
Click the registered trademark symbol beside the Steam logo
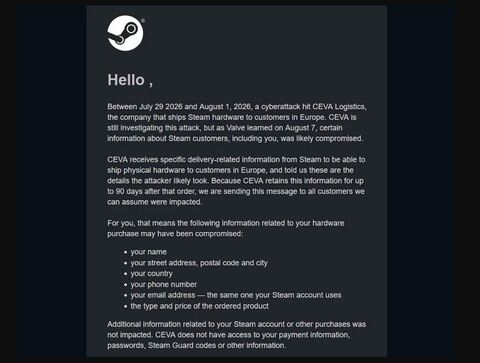[143, 21]
